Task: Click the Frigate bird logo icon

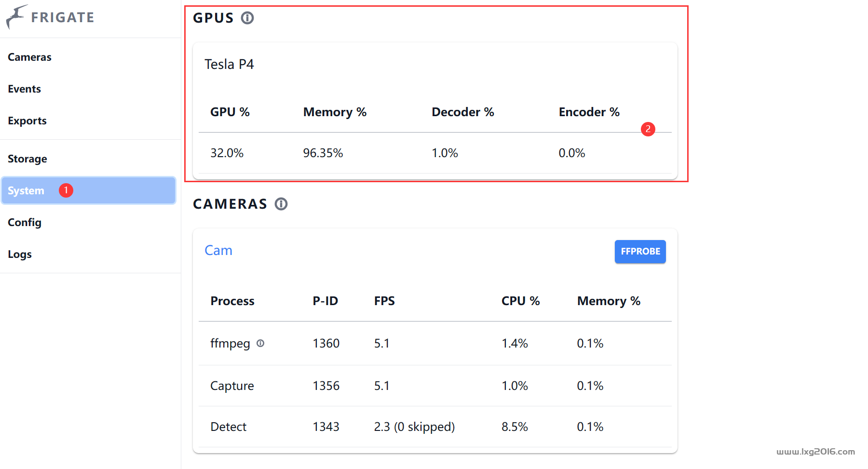Action: pyautogui.click(x=16, y=17)
